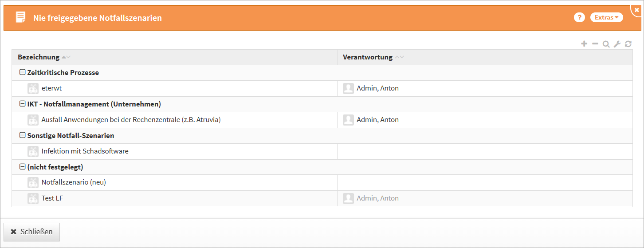Click the scenario icon beside eterwt
Viewport: 644px width, 248px height.
point(33,88)
